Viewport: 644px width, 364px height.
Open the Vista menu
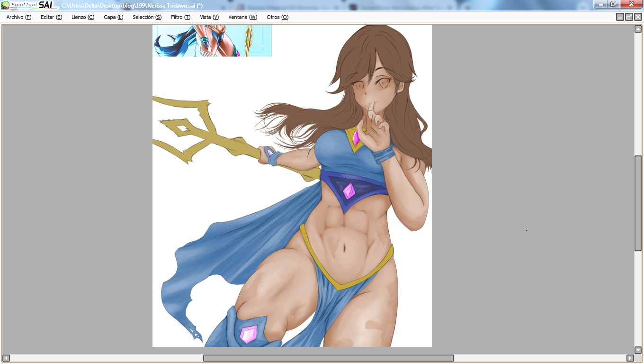click(209, 17)
